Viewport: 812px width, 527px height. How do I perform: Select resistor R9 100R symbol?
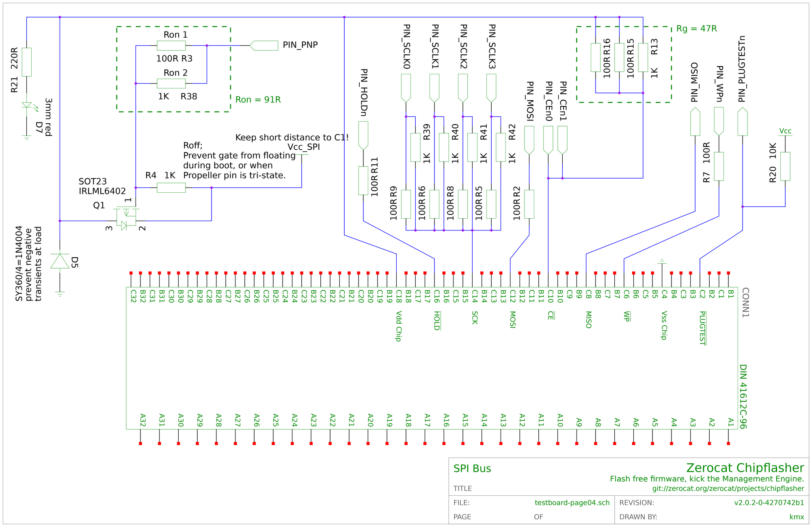[406, 204]
